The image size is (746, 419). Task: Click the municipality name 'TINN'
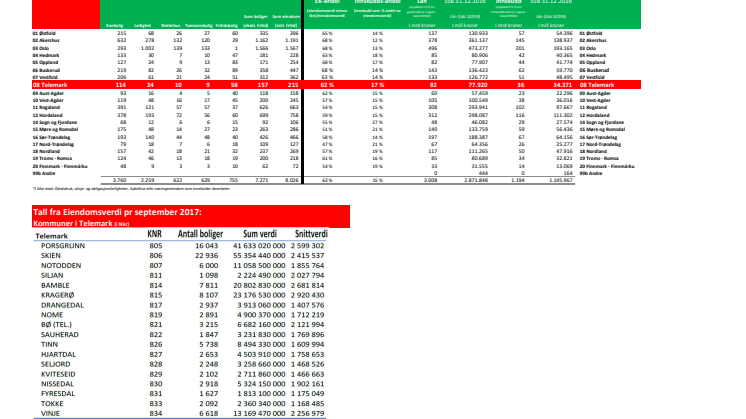pyautogui.click(x=49, y=344)
